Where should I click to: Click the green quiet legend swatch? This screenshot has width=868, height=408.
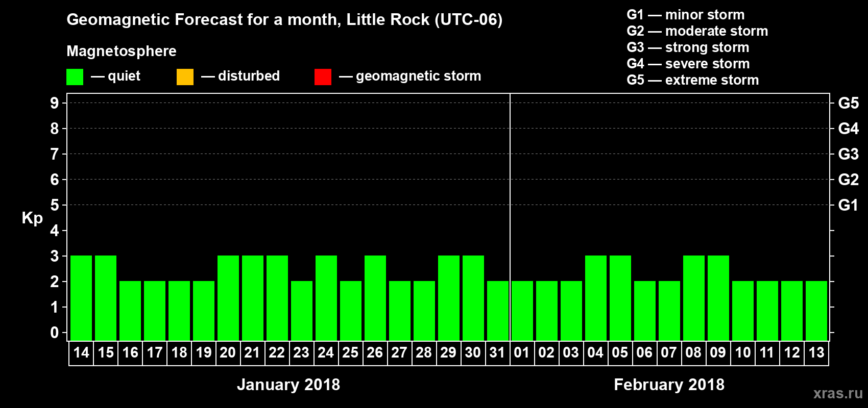75,77
